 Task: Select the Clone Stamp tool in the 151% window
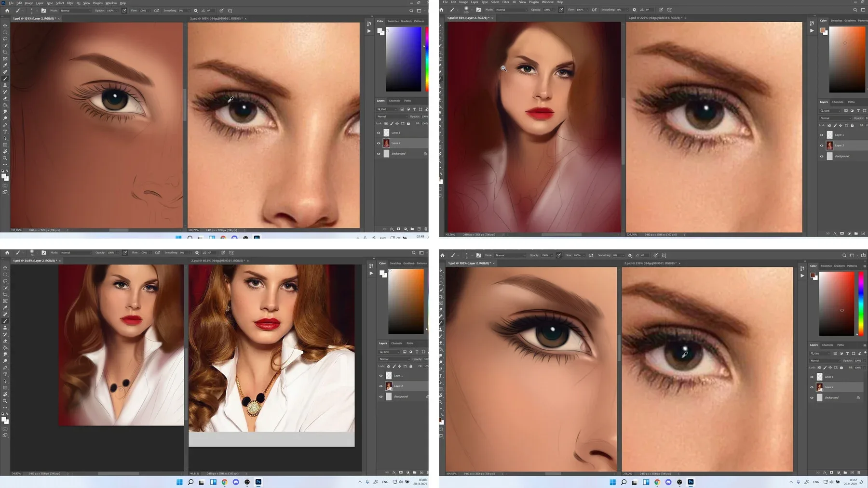(x=5, y=85)
